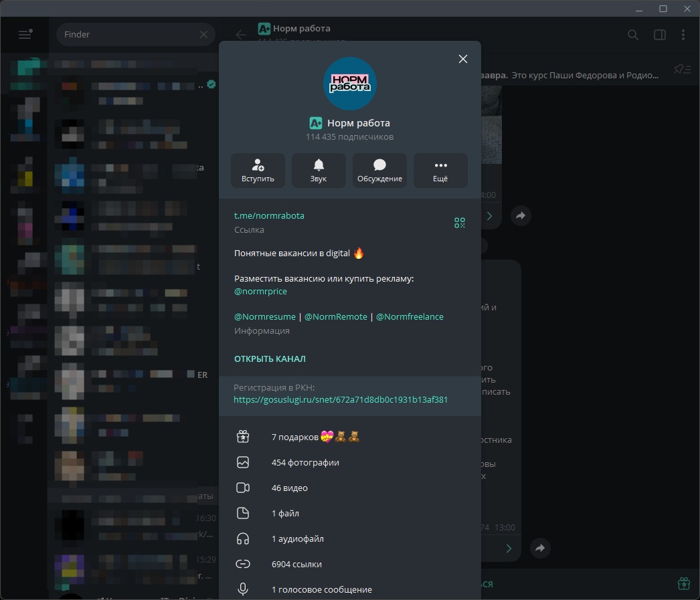This screenshot has height=600, width=700.
Task: Forward the post sent at 4:00
Action: tap(521, 216)
